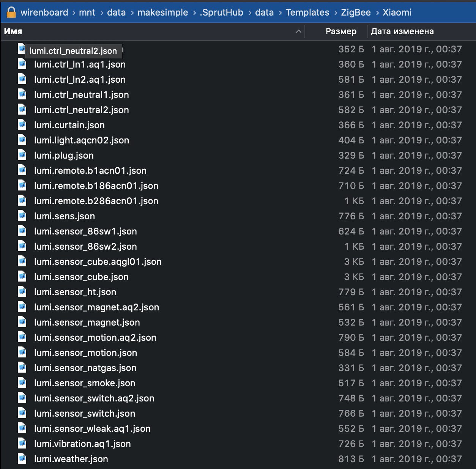The height and width of the screenshot is (469, 476).
Task: Sort by Дата изменена column header
Action: click(x=402, y=31)
